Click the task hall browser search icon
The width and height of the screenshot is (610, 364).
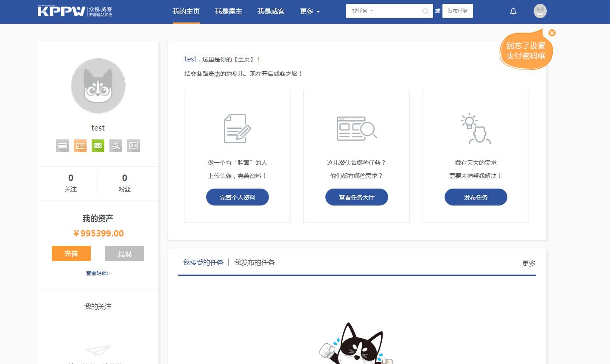[357, 128]
